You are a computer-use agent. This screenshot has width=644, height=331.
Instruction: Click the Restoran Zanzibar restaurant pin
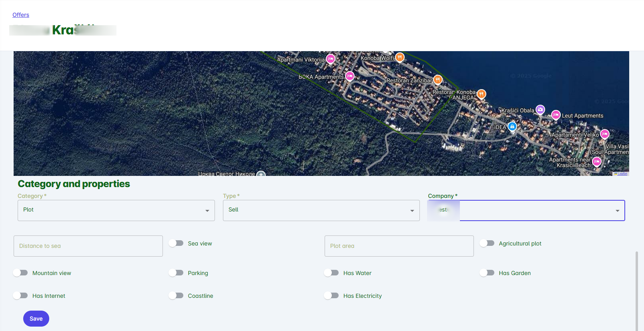[x=438, y=80]
